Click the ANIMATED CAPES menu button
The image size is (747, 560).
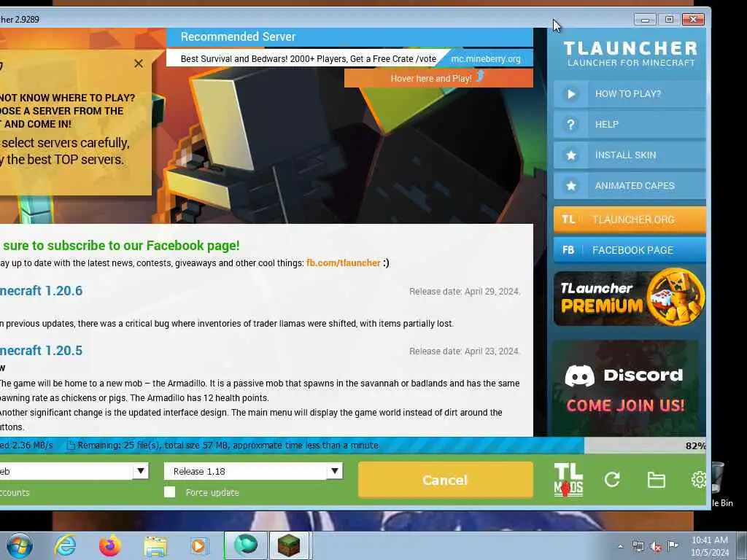(x=630, y=186)
